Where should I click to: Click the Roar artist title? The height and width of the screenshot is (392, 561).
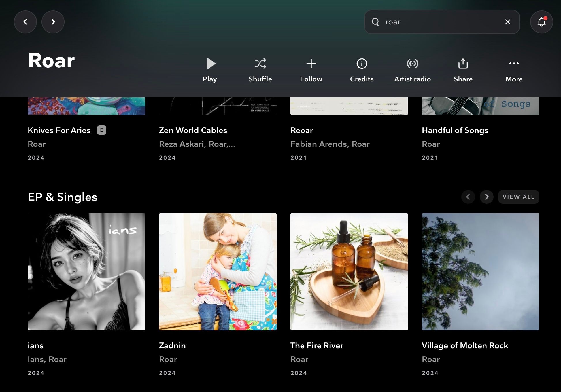point(51,61)
